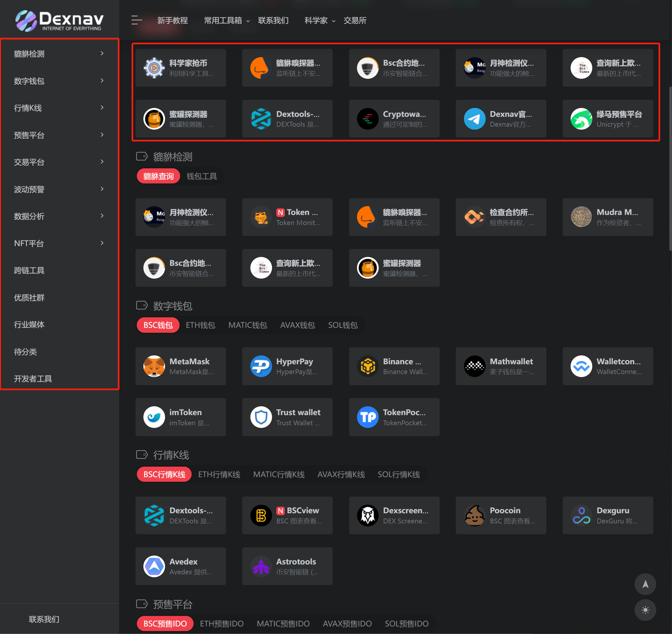Click the Dexguru infinity icon

(581, 515)
